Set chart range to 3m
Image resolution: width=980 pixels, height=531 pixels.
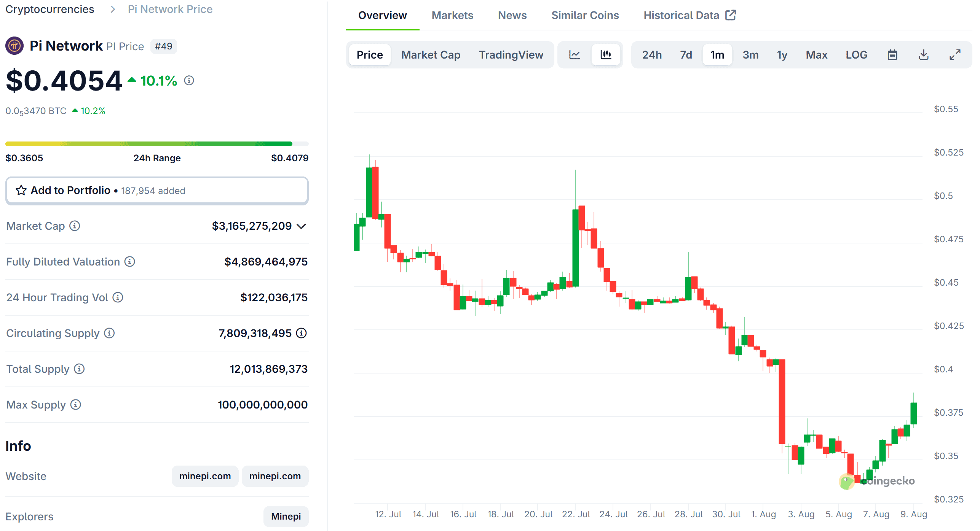750,55
